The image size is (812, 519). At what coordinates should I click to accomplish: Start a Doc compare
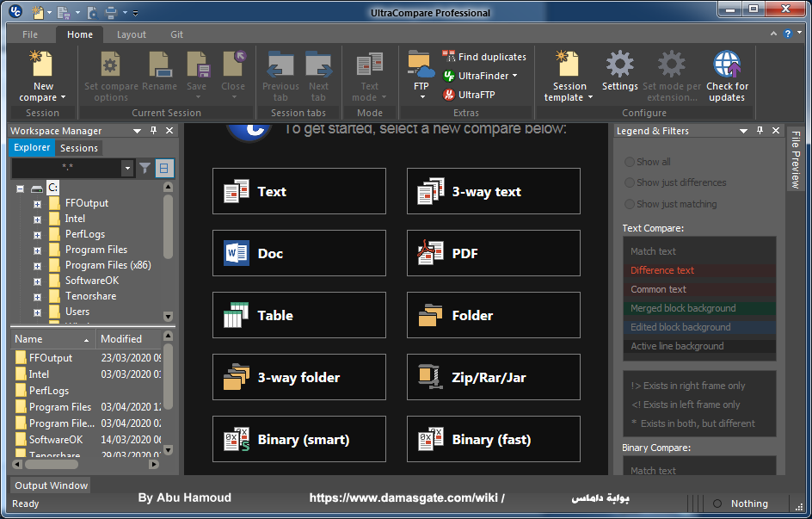(299, 253)
